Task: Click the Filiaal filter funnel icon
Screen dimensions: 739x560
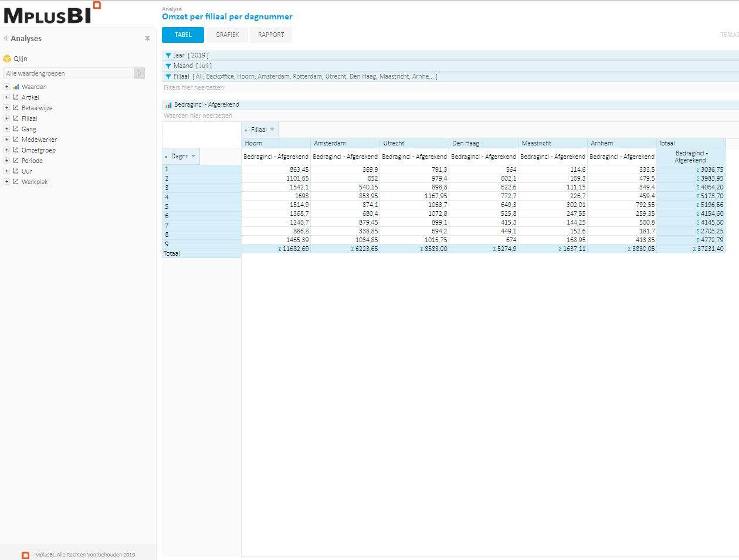Action: (x=168, y=77)
